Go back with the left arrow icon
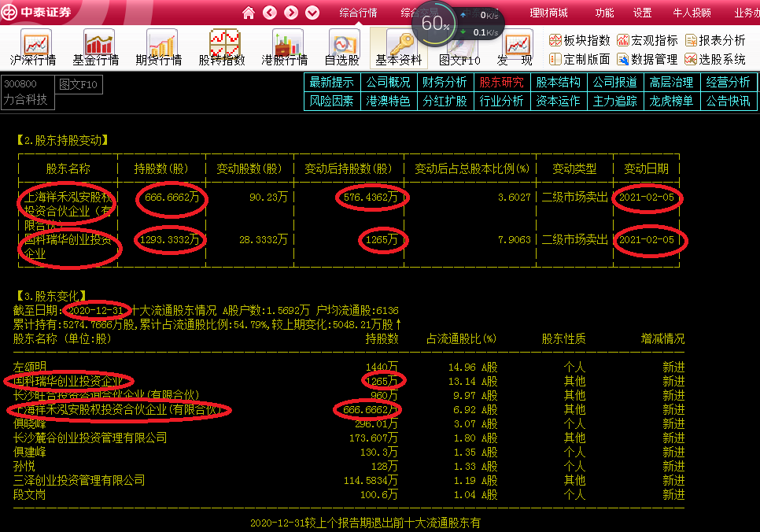 click(x=270, y=13)
